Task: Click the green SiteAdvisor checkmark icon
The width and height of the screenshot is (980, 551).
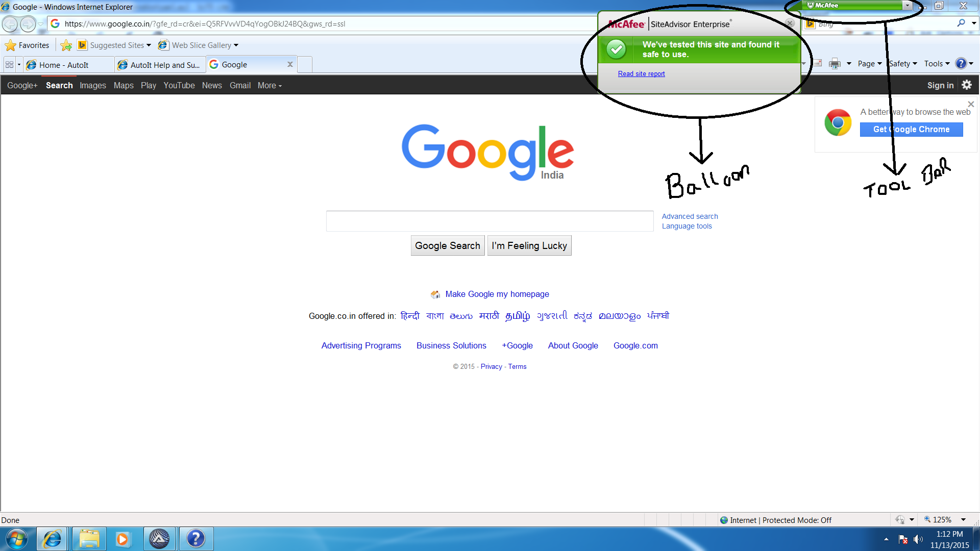Action: point(616,49)
